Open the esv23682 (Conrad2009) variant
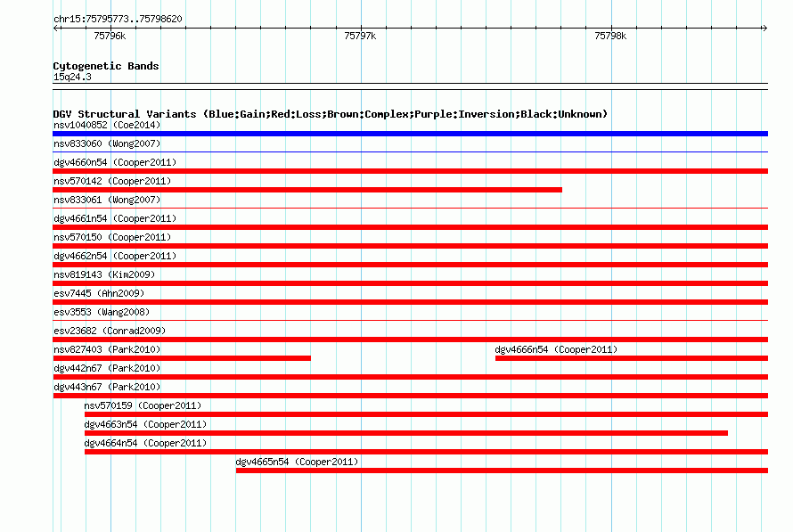This screenshot has height=532, width=793. point(110,331)
